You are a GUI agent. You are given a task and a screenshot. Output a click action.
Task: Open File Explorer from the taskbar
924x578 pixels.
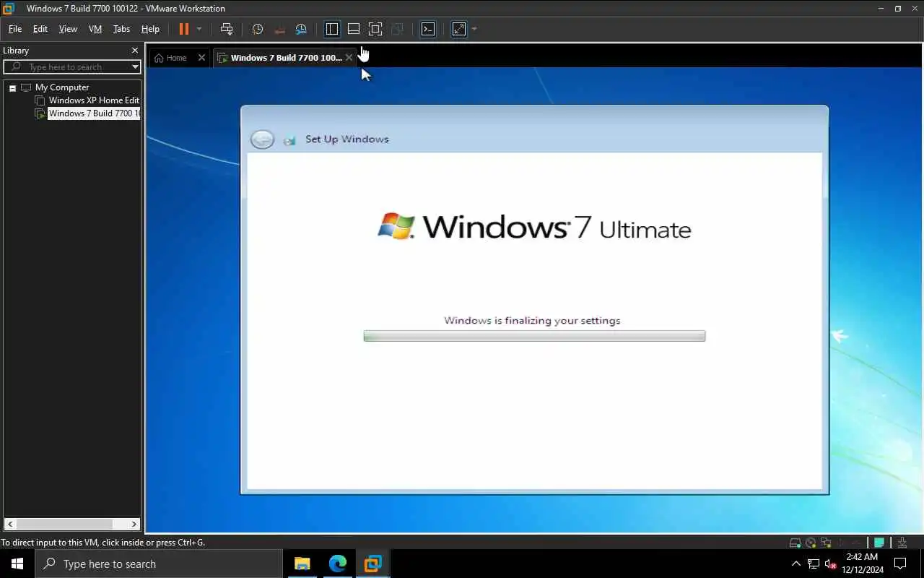pos(302,564)
